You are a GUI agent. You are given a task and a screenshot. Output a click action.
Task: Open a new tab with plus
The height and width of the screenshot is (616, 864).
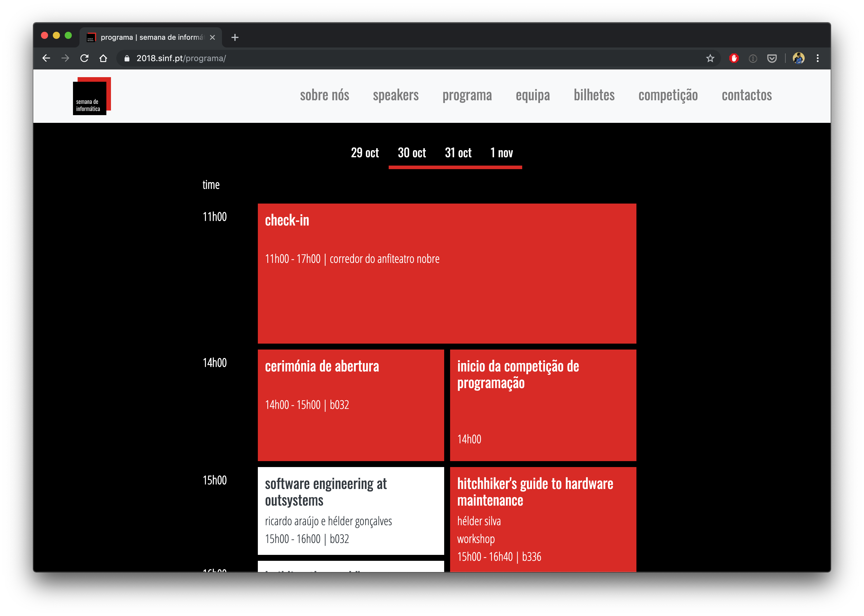click(x=235, y=37)
